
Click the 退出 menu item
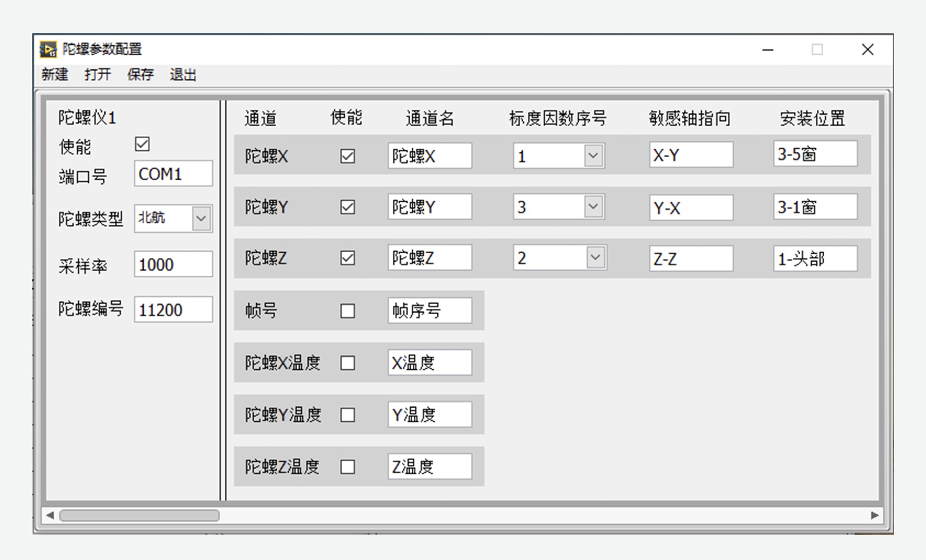coord(183,75)
